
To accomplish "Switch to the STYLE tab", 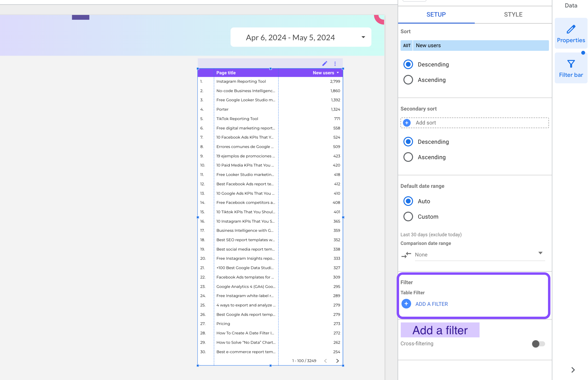I will pyautogui.click(x=513, y=14).
